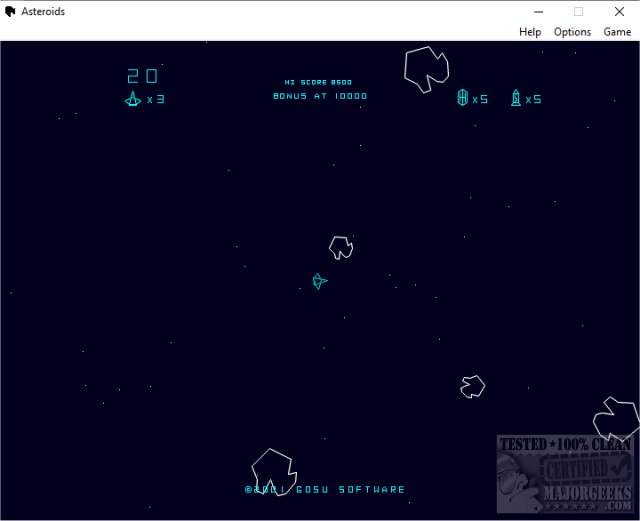Click the rocket bomb icon beside x5
The image size is (640, 521).
[516, 98]
